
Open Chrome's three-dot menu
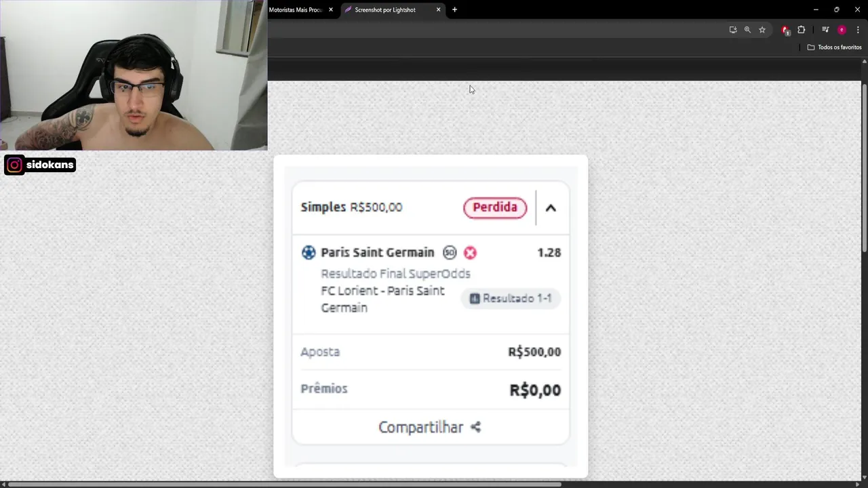point(858,30)
